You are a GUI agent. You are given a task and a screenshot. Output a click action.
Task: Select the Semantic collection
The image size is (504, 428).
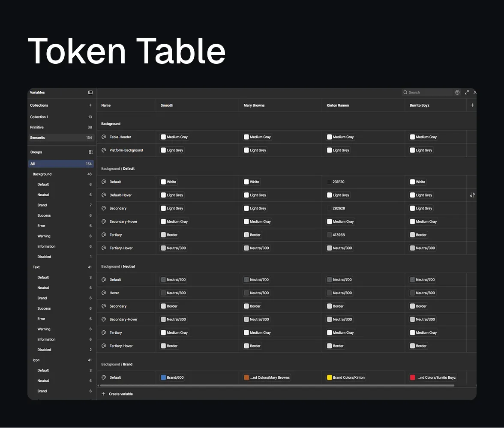(61, 138)
